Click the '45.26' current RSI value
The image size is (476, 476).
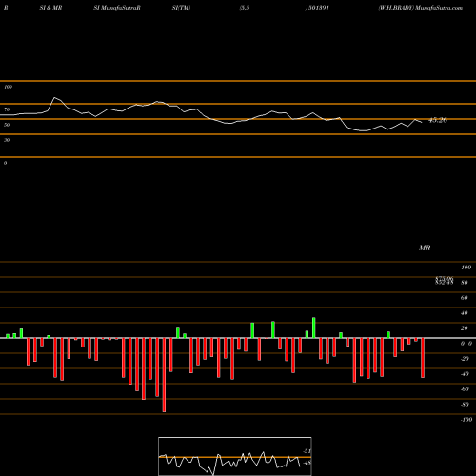pyautogui.click(x=438, y=120)
